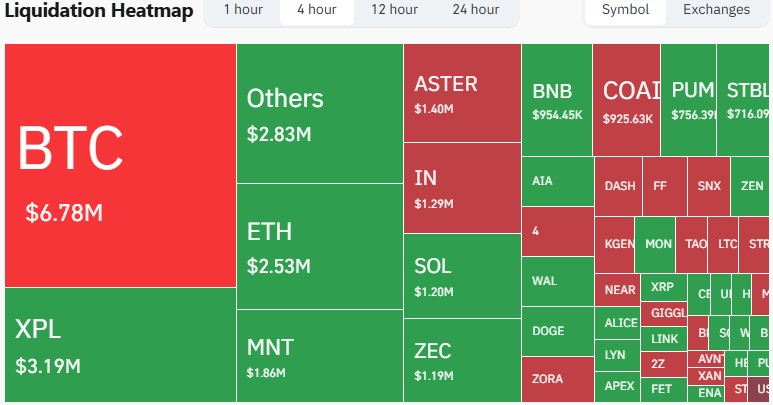Click the BNB $954.45K tile
The height and width of the screenshot is (405, 773).
(x=557, y=100)
